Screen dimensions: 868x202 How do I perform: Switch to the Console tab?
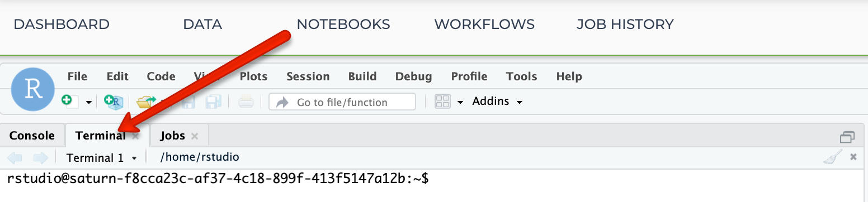tap(32, 136)
